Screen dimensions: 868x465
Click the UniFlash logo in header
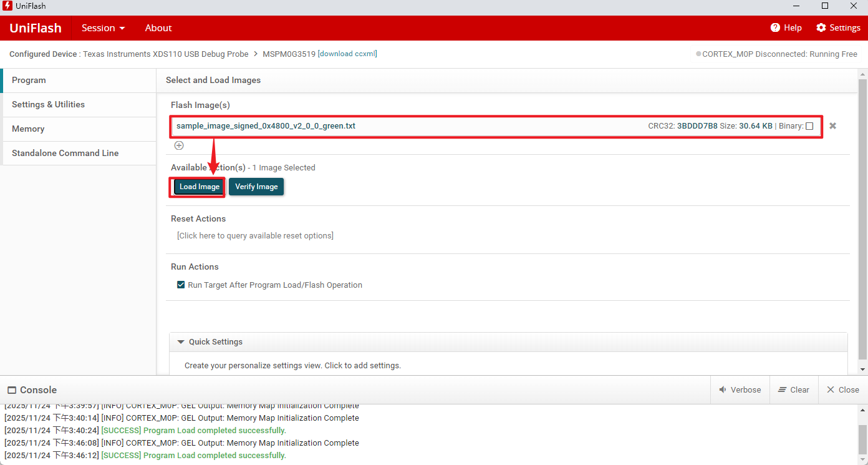click(36, 28)
